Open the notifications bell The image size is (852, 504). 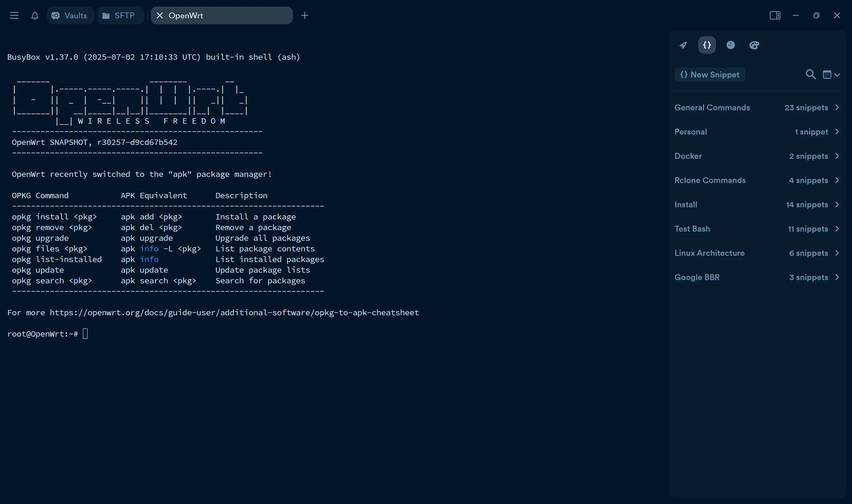click(35, 15)
